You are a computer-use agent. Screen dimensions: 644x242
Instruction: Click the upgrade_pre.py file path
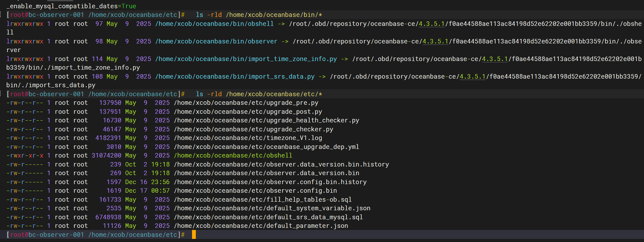(246, 103)
